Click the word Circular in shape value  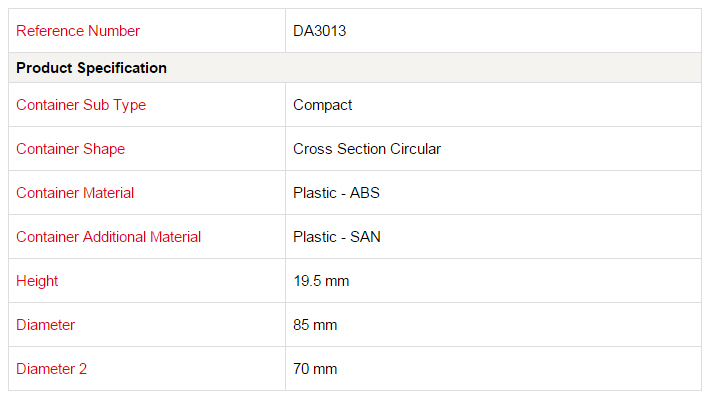[x=415, y=149]
